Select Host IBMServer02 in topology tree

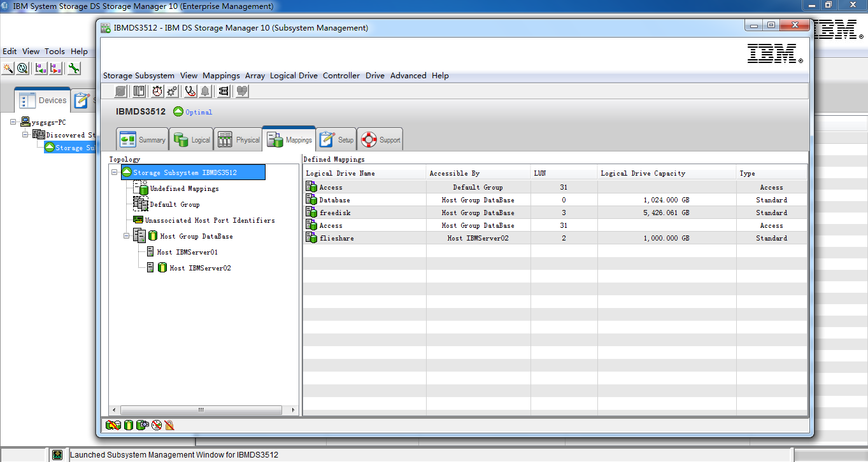click(200, 268)
